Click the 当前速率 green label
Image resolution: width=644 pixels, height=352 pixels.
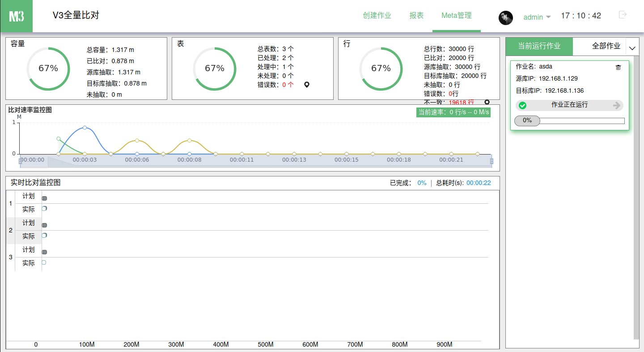[x=453, y=112]
